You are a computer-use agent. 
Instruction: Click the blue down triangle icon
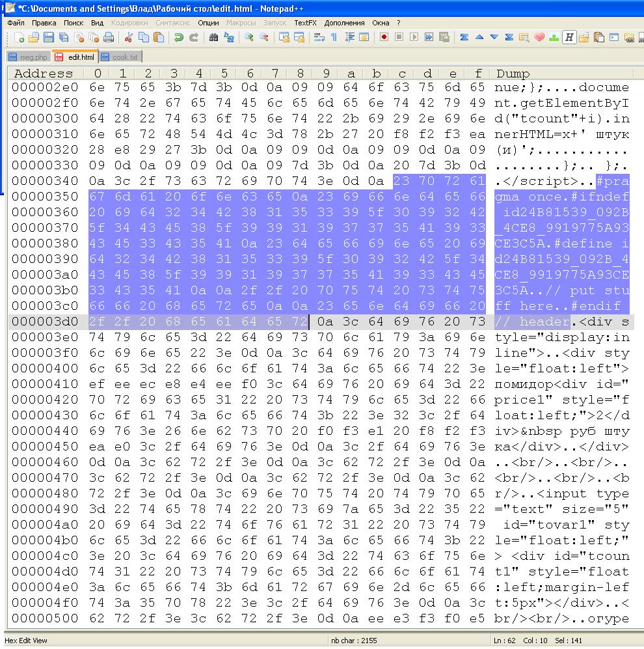(494, 37)
